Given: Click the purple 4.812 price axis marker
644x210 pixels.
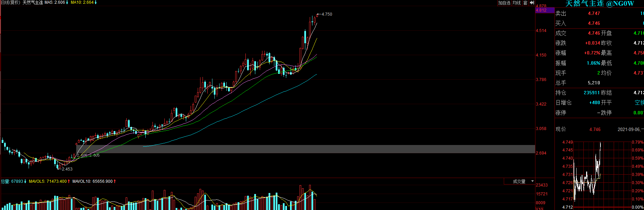Looking at the screenshot, I should (545, 10).
